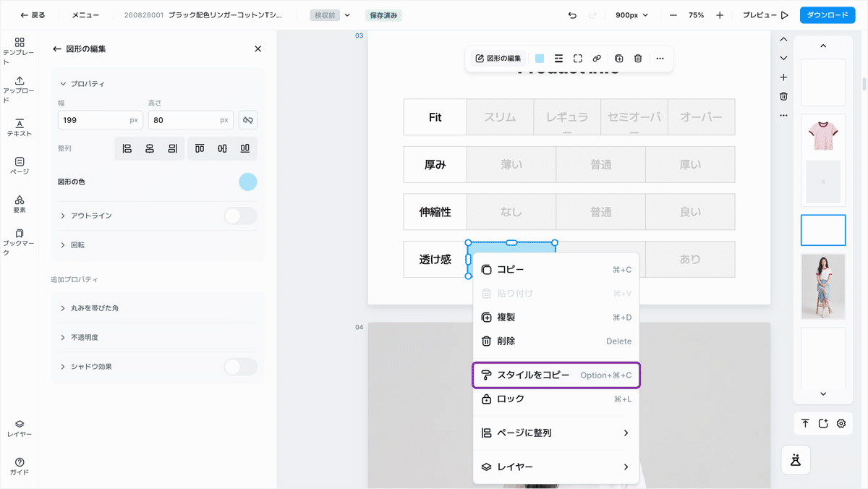Align shape vertically centered
Viewport: 868px width, 489px height.
pyautogui.click(x=222, y=148)
